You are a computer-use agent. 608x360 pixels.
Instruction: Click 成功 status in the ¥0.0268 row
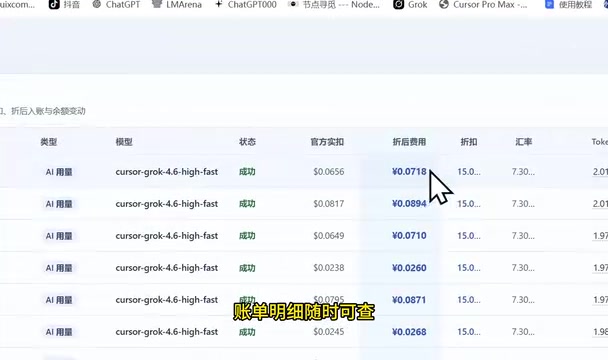pyautogui.click(x=247, y=332)
